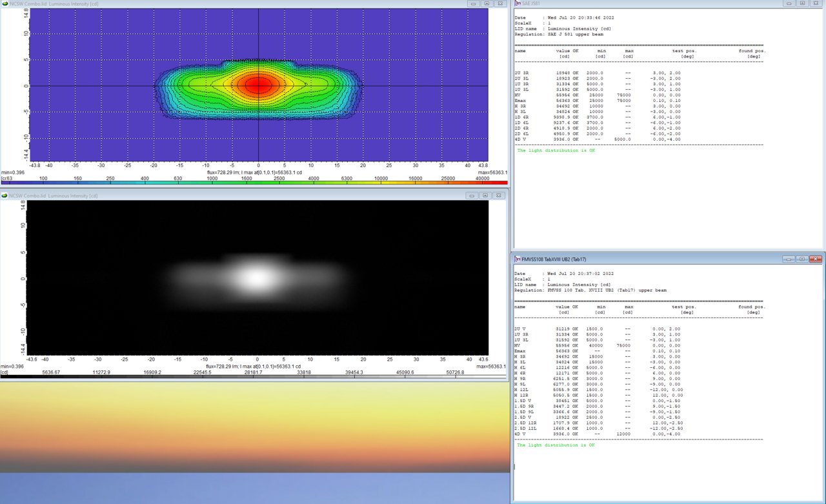Click the flux=728.29 lm status text under color plot
Screen dimensions: 826x504
(x=256, y=173)
